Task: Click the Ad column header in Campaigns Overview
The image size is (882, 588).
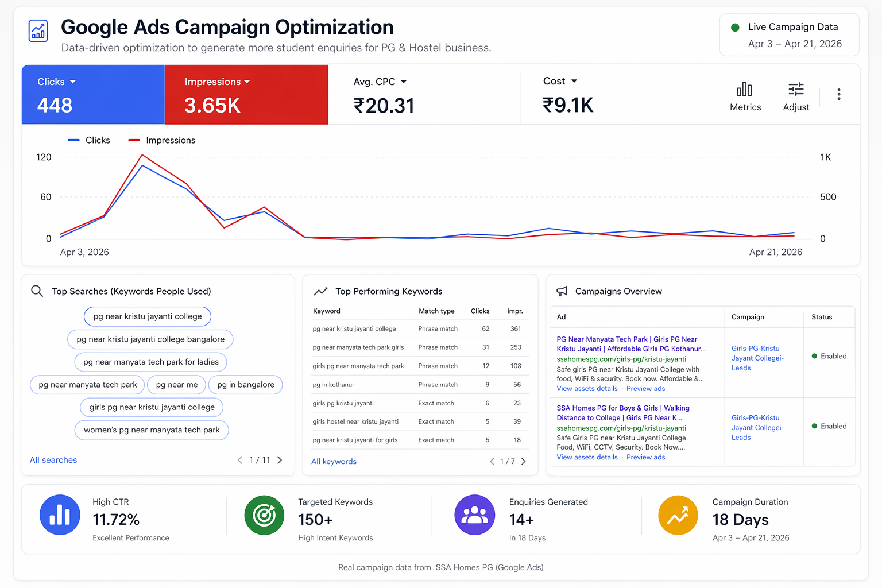Action: point(561,317)
